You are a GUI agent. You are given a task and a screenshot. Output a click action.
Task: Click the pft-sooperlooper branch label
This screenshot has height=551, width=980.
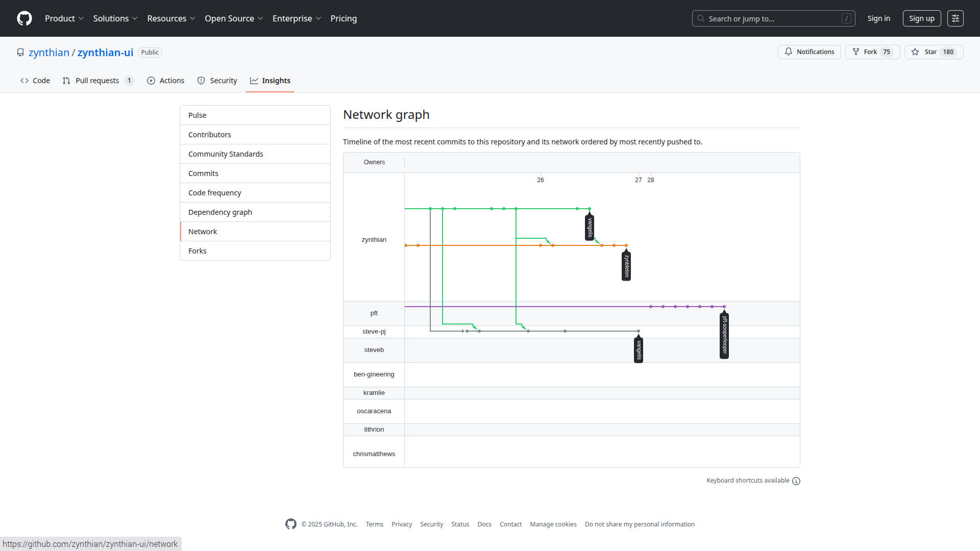tap(724, 335)
